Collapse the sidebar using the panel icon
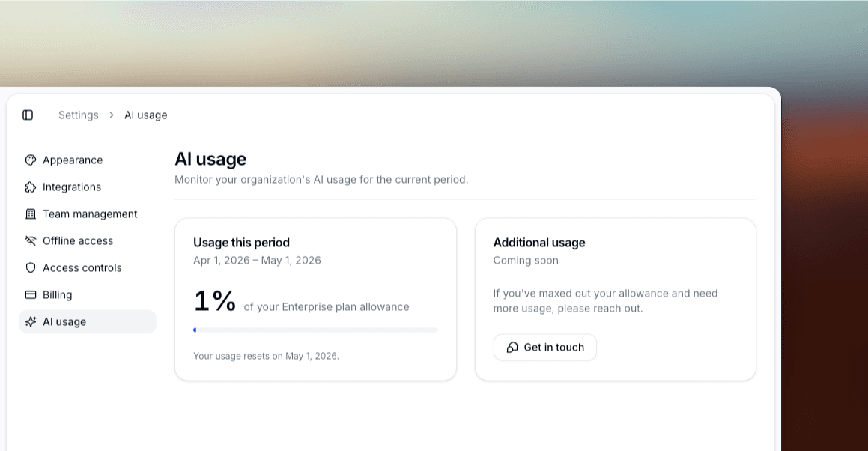The height and width of the screenshot is (451, 868). coord(28,114)
